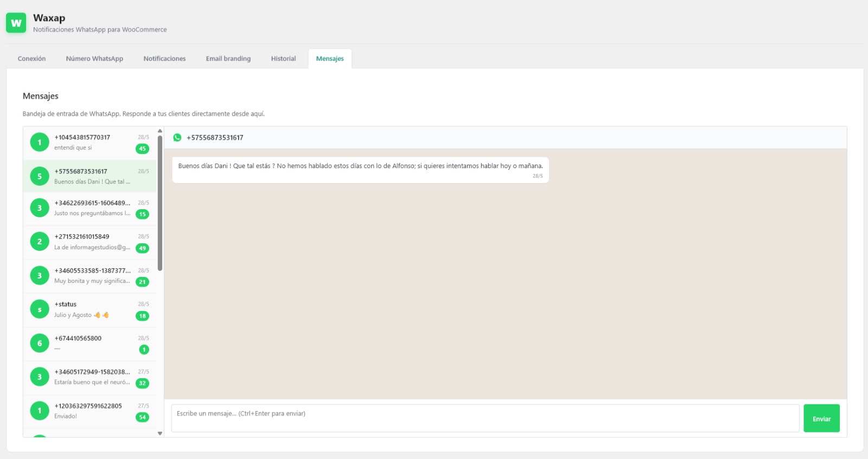Click avatar of +34605533585 conversation
This screenshot has height=459, width=868.
40,276
